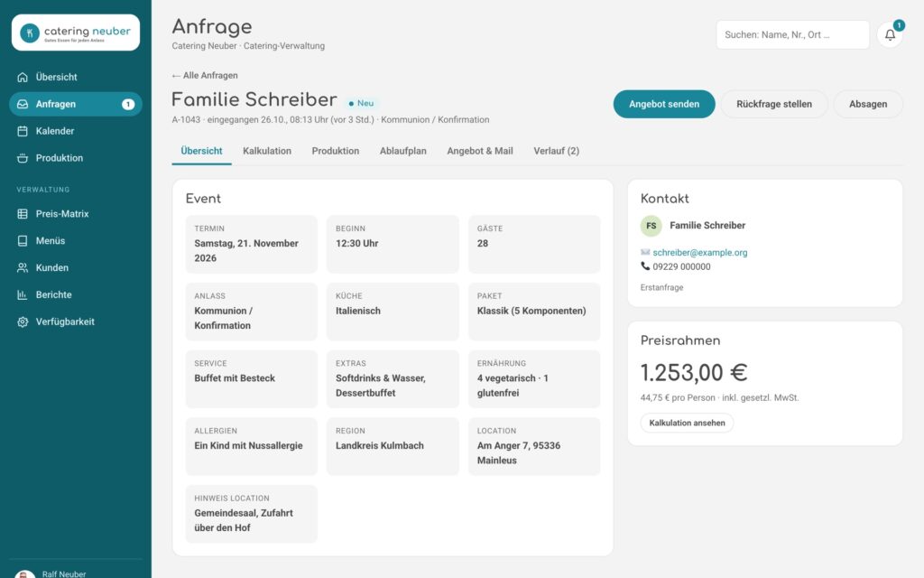This screenshot has height=578, width=924.
Task: Click the Erstanfrage label in Kontakt
Action: [661, 288]
